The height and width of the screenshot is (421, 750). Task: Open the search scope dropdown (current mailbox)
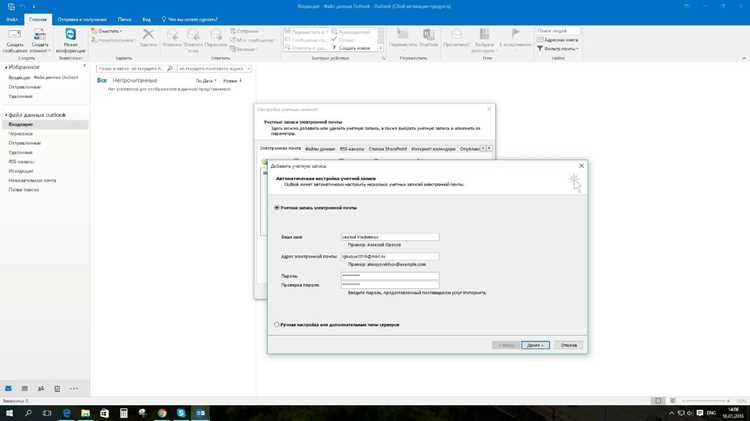coord(214,68)
